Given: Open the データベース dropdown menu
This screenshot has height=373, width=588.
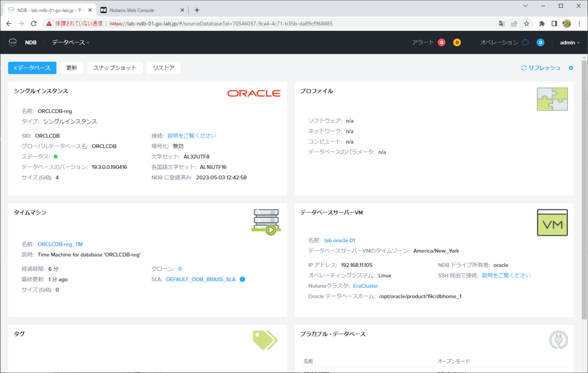Looking at the screenshot, I should tap(71, 43).
